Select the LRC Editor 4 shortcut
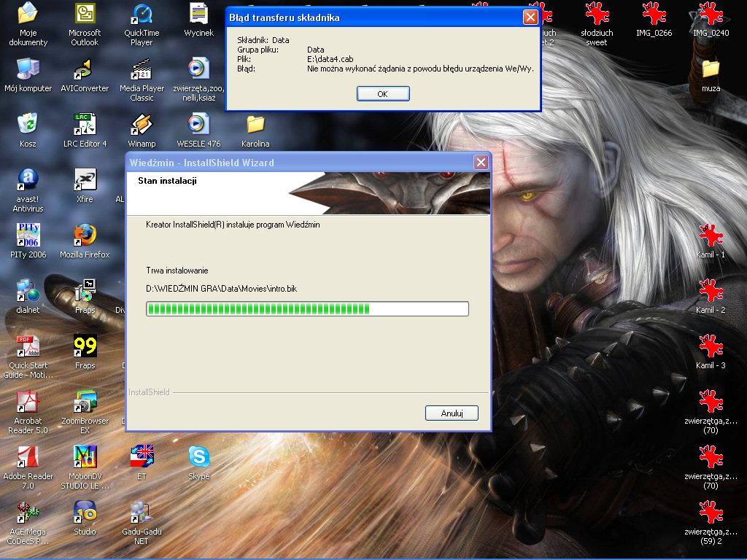The image size is (747, 560). click(85, 130)
